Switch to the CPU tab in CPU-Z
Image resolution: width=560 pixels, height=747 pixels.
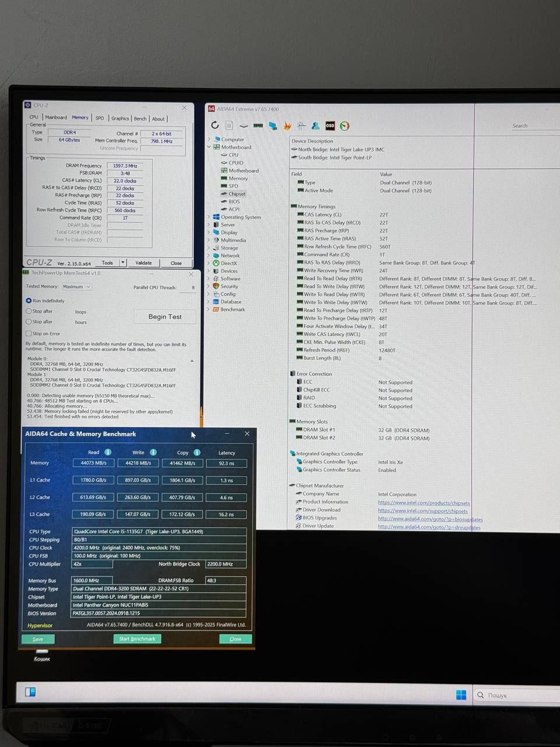point(34,117)
